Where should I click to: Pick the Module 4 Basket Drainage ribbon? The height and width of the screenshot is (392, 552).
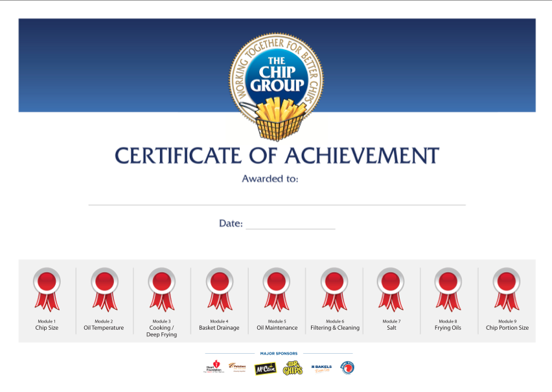click(220, 290)
